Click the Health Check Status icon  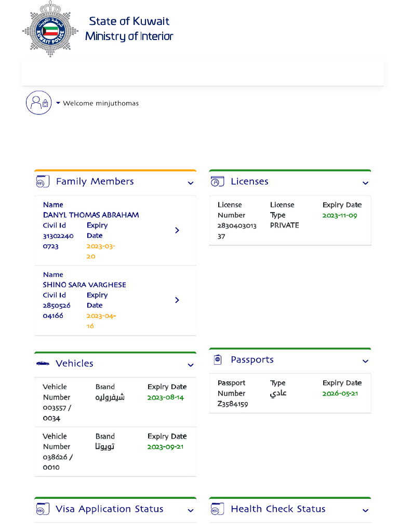coord(217,509)
